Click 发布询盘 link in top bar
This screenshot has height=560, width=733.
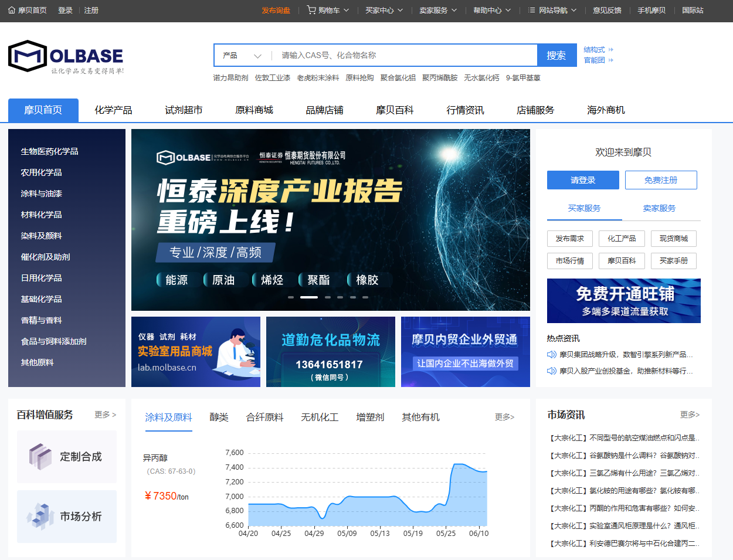click(276, 10)
